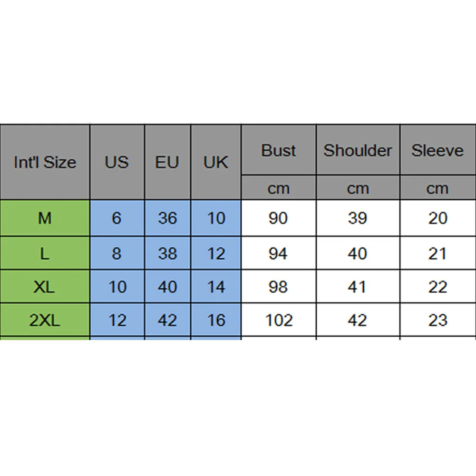This screenshot has height=476, width=476.
Task: Select the green 2XL size cell
Action: pos(45,320)
